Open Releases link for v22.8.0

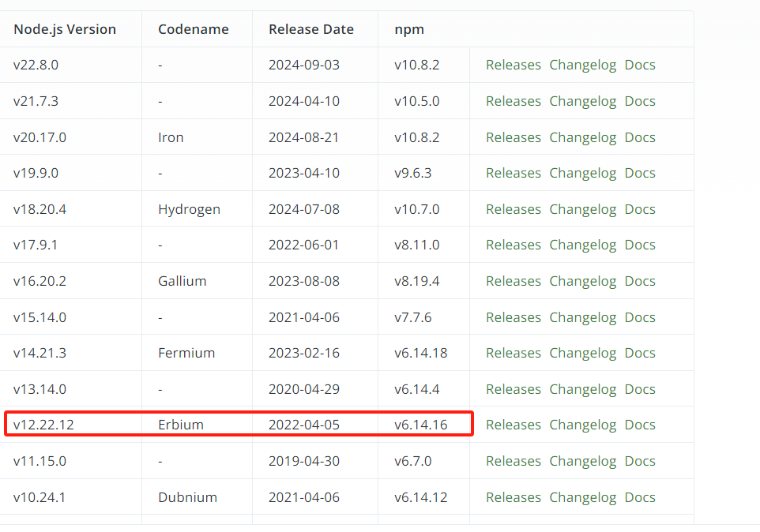pos(514,65)
